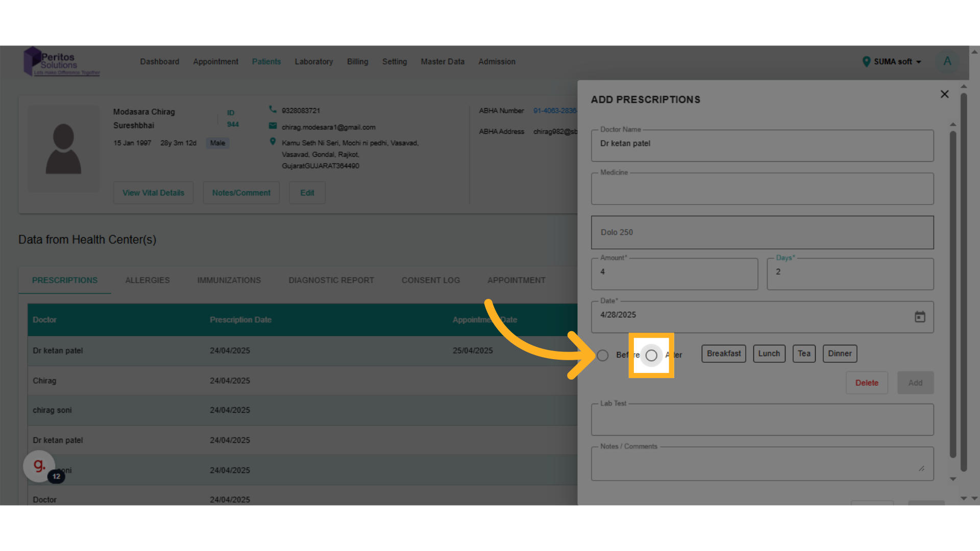Open the Lab Test combo box
The height and width of the screenshot is (551, 980).
click(x=762, y=420)
